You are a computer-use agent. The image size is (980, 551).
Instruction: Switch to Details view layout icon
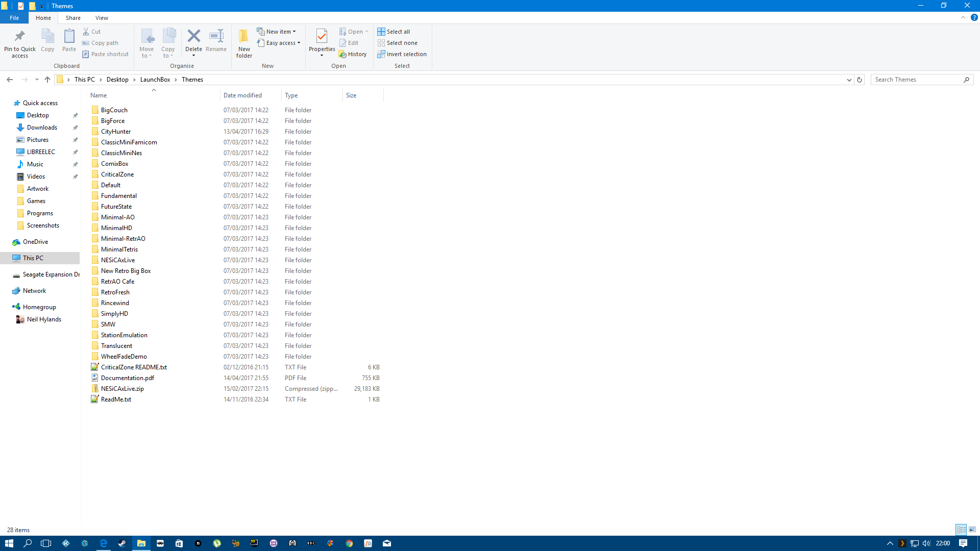(x=961, y=530)
